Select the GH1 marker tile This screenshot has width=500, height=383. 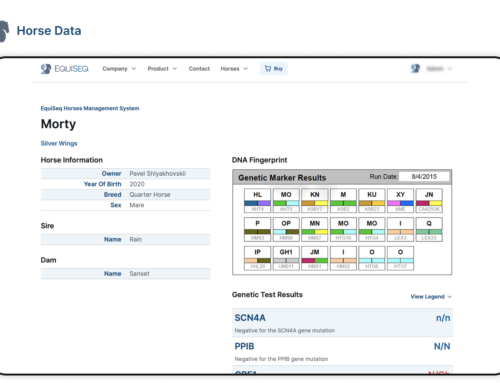(286, 258)
